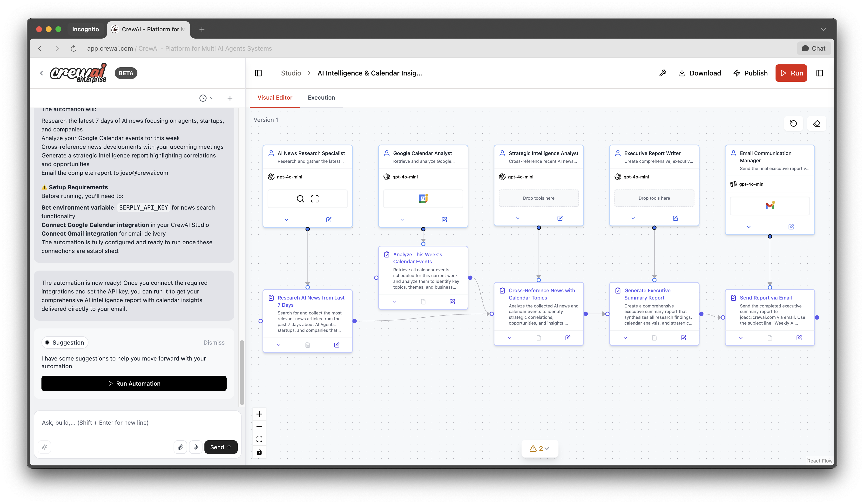
Task: Edit the Executive Report Writer agent
Action: (675, 218)
